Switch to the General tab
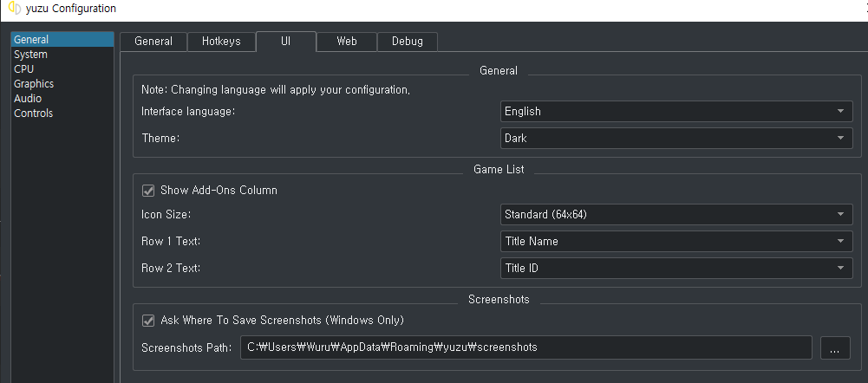Viewport: 868px width, 383px height. [153, 42]
